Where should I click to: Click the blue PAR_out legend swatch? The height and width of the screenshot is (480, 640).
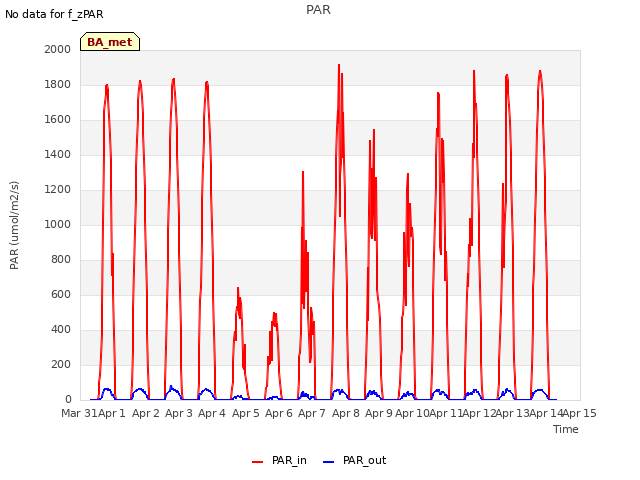coord(328,462)
